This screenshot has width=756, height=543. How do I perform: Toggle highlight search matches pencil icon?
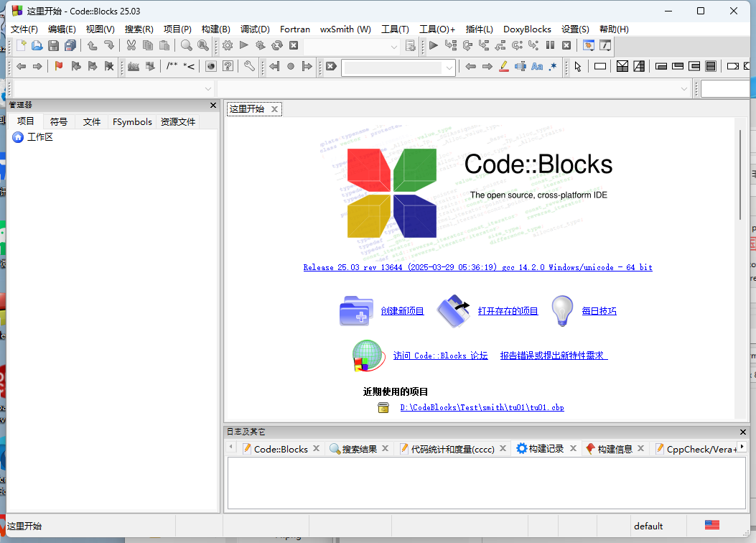click(x=504, y=67)
